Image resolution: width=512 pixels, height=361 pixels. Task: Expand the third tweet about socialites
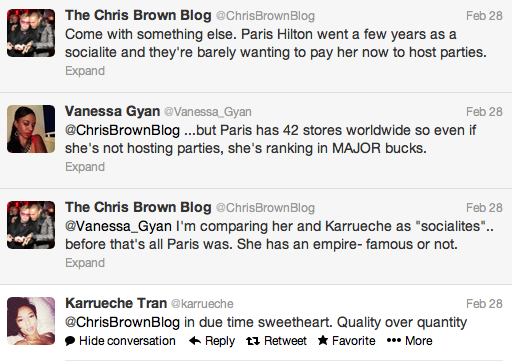pos(85,263)
